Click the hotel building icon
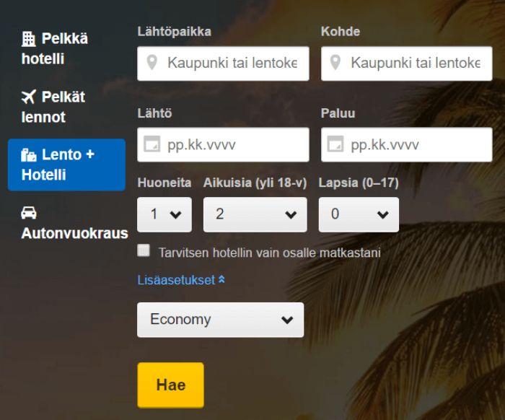This screenshot has width=505, height=420. 29,39
